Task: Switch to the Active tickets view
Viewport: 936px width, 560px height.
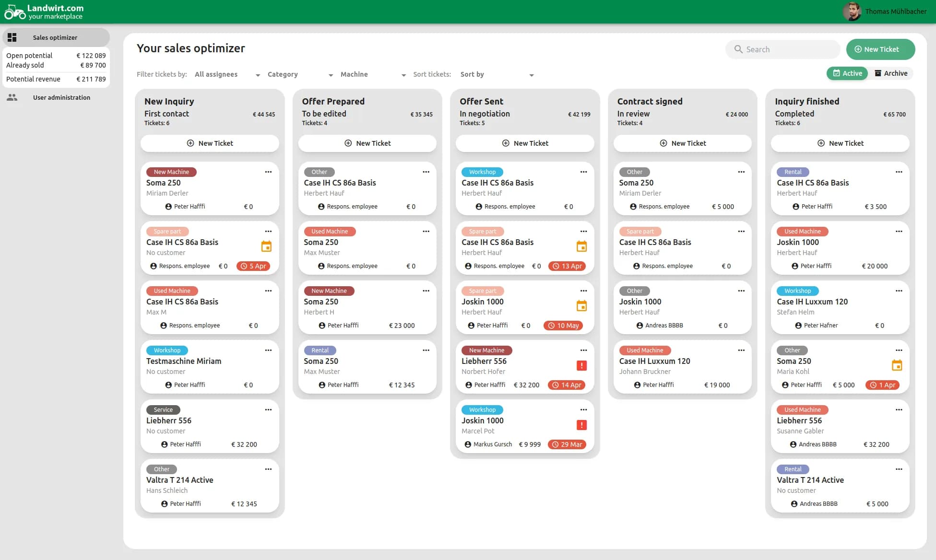Action: [x=847, y=73]
